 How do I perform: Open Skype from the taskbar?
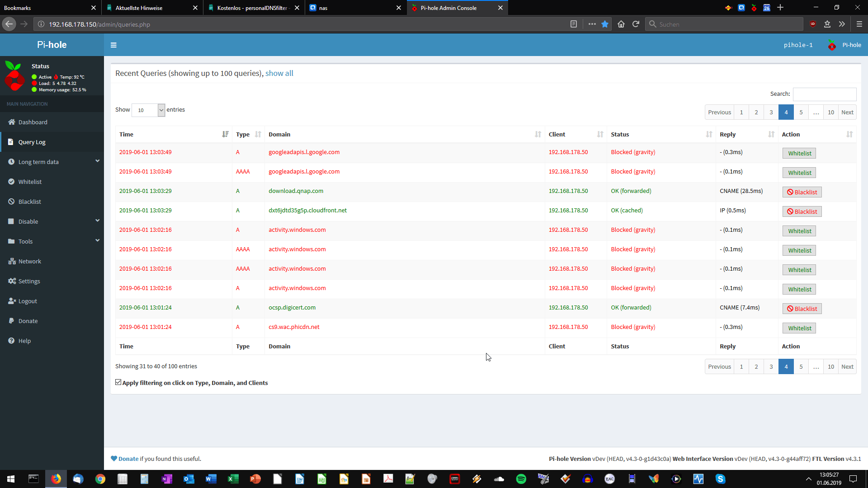(721, 479)
